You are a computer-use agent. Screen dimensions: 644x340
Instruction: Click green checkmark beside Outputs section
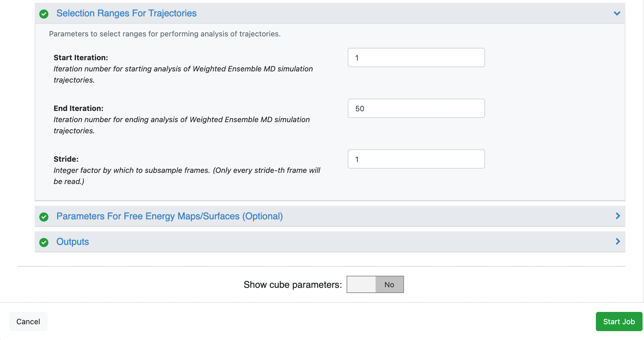coord(44,242)
